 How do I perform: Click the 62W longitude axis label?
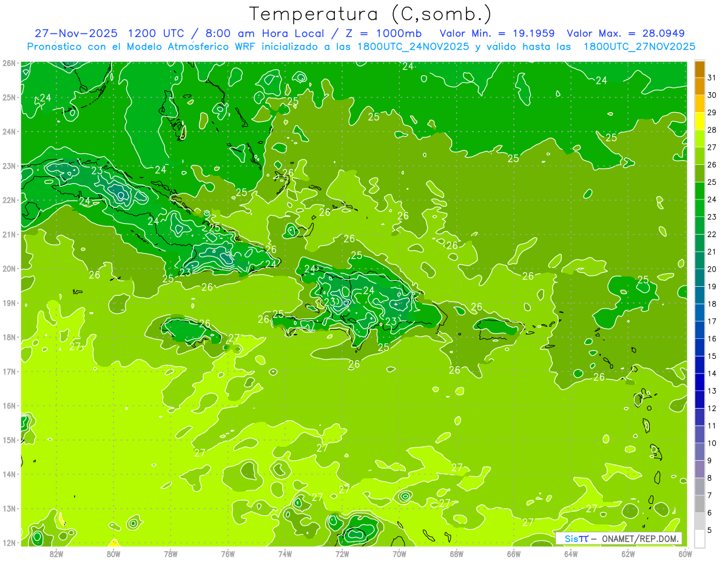tap(628, 554)
